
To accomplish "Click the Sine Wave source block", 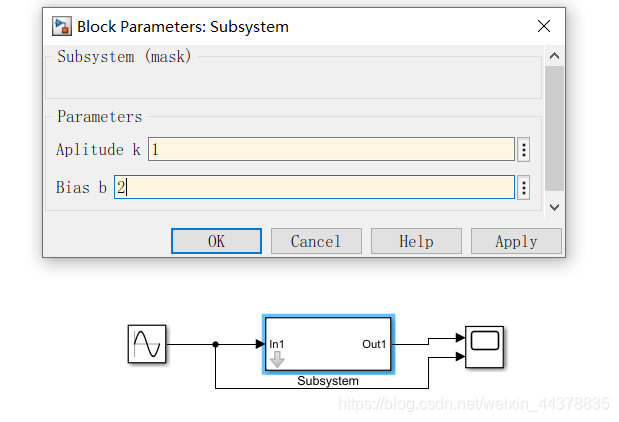I will pyautogui.click(x=146, y=344).
